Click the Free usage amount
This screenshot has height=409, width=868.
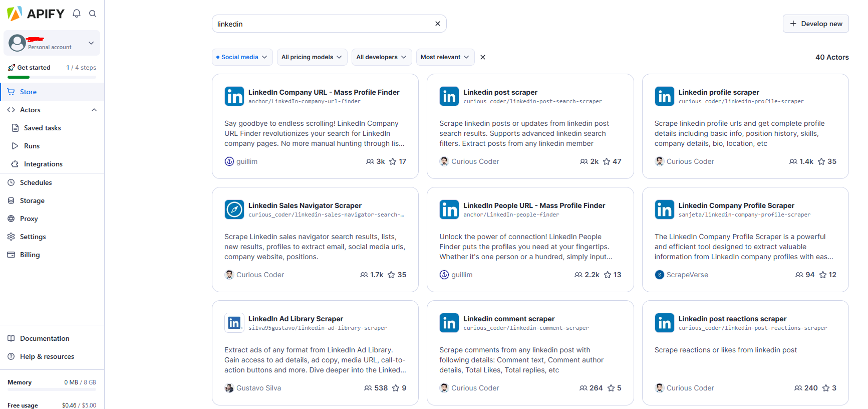click(x=79, y=405)
